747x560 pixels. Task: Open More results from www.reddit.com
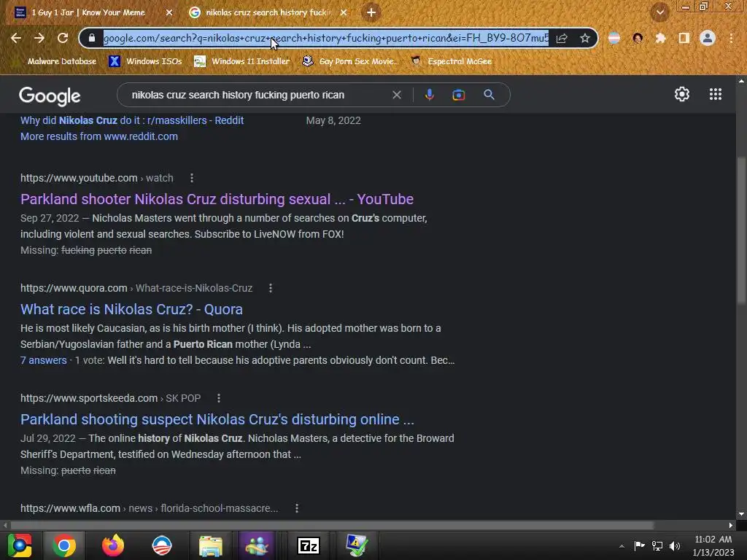99,136
